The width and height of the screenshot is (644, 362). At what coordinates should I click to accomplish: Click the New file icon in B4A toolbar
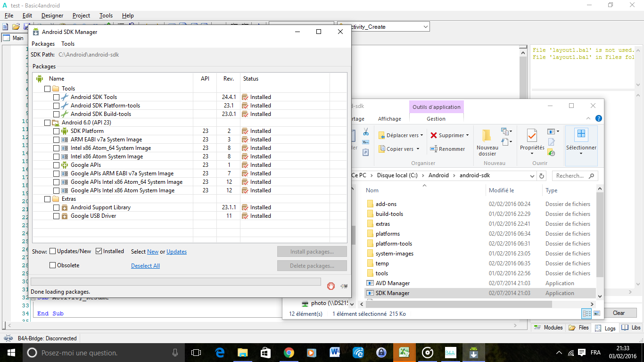tap(5, 27)
